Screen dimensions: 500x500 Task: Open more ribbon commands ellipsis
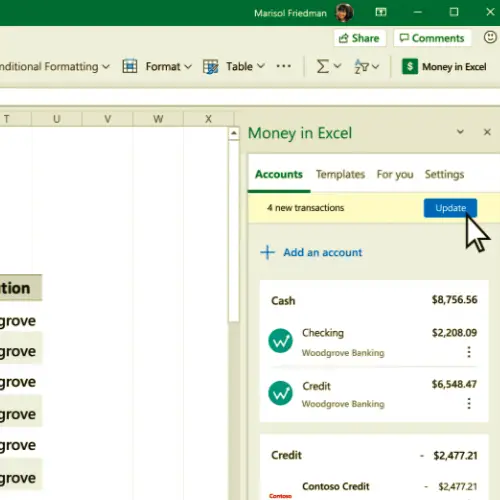point(284,66)
